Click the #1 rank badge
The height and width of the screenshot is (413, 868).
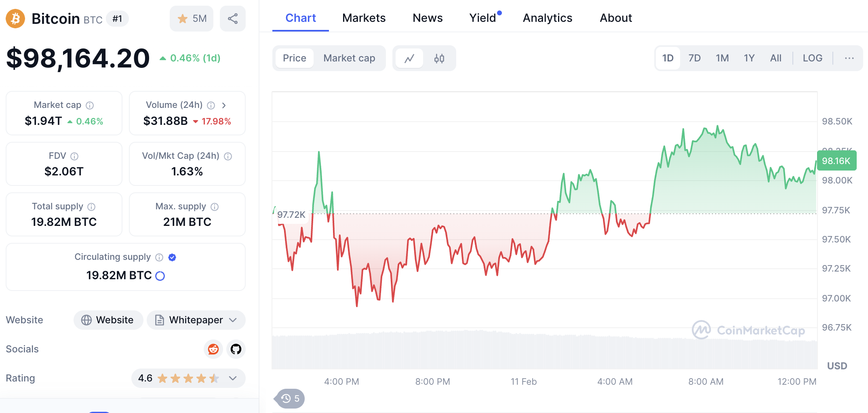(117, 19)
